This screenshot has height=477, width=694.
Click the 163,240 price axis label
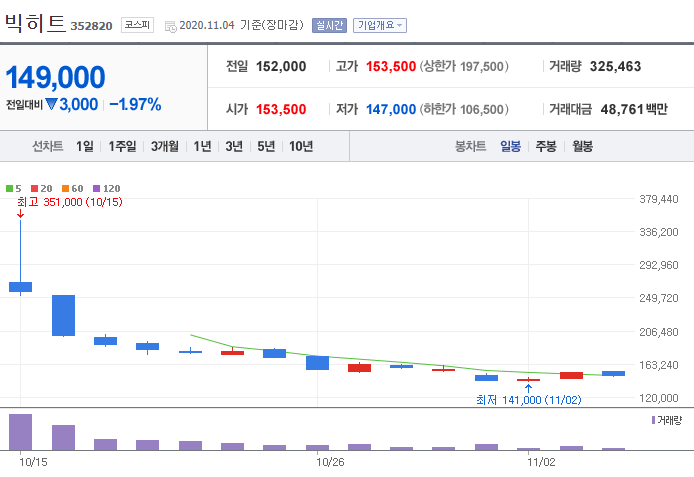[x=659, y=365]
